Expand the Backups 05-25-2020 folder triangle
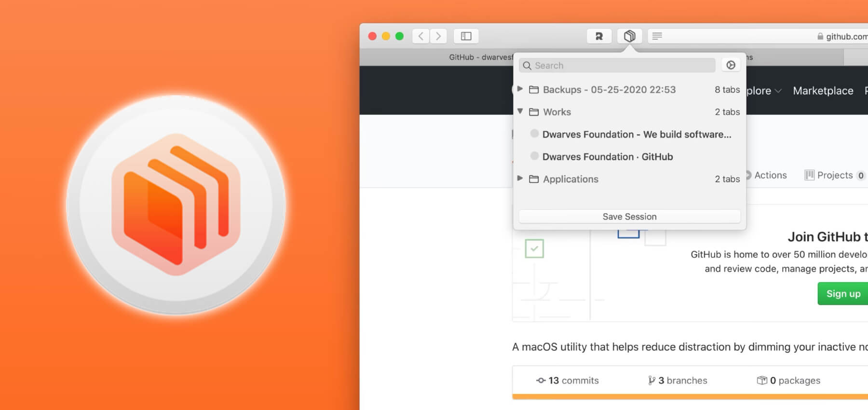 520,89
